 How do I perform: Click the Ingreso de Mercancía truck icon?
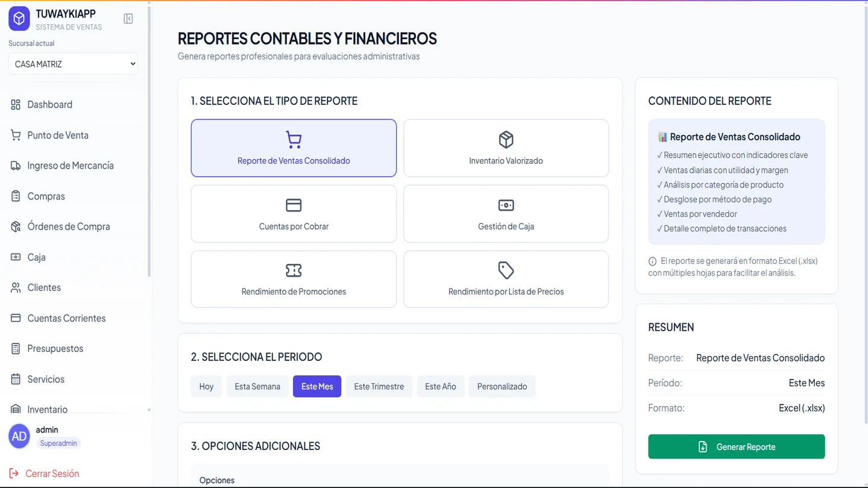coord(16,166)
